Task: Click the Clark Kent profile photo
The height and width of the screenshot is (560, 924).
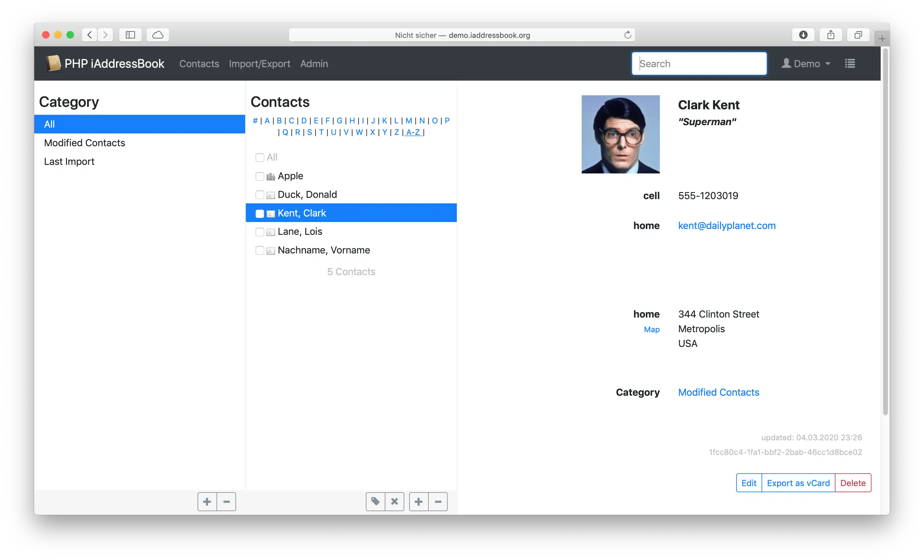Action: pyautogui.click(x=620, y=134)
